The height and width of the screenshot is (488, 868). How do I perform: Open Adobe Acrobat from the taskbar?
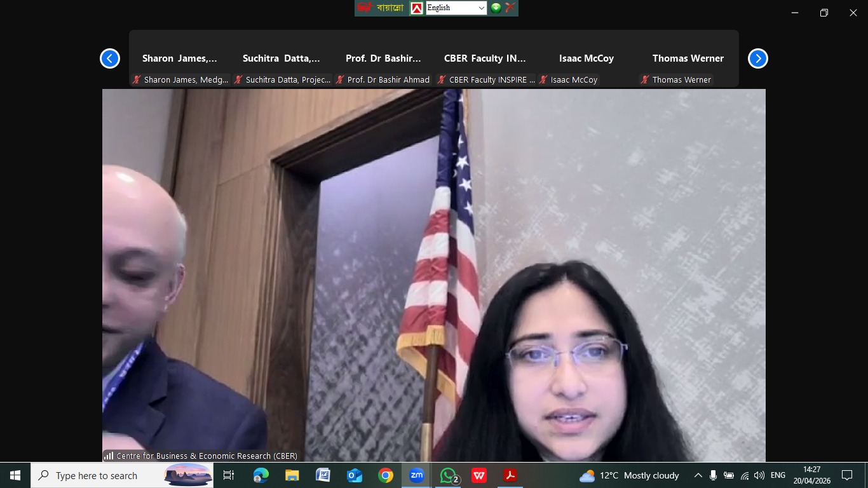pos(510,475)
